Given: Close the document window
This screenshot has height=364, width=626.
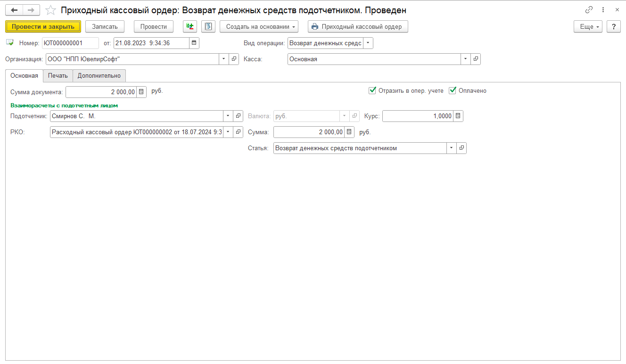Looking at the screenshot, I should pos(617,10).
